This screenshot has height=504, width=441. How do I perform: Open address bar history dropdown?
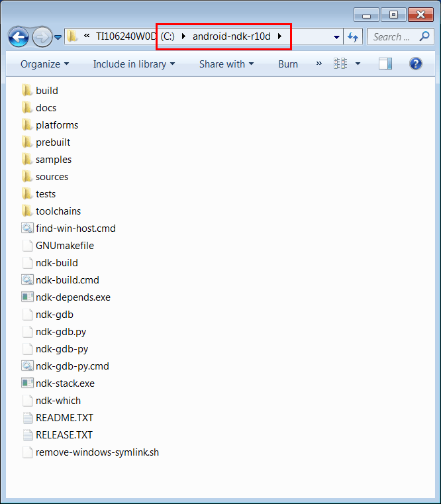click(x=336, y=37)
